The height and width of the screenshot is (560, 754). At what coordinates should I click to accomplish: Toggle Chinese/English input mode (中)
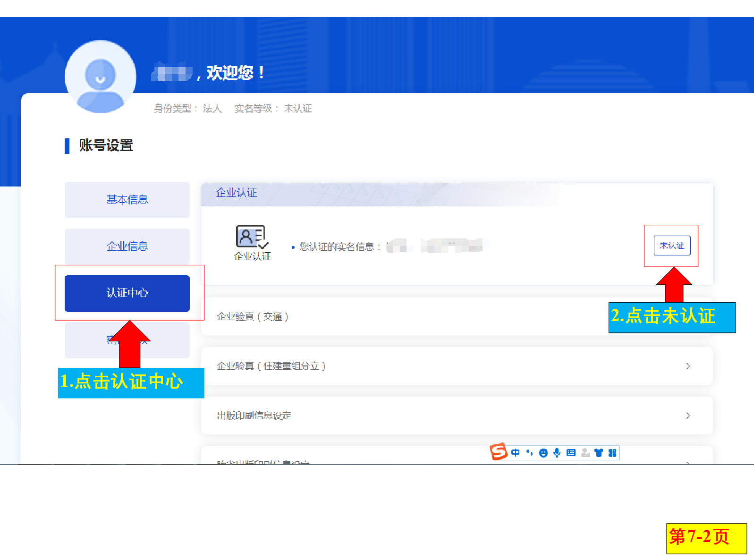coord(516,453)
